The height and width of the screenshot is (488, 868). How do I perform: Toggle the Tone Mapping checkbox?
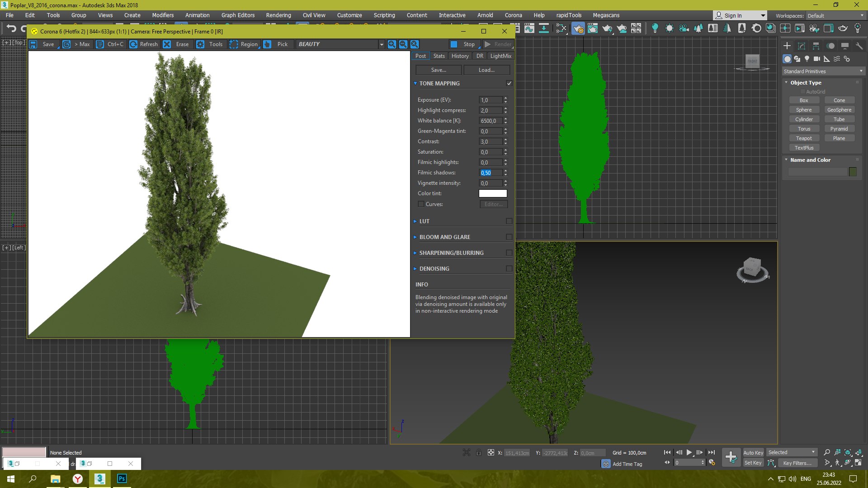click(x=509, y=84)
